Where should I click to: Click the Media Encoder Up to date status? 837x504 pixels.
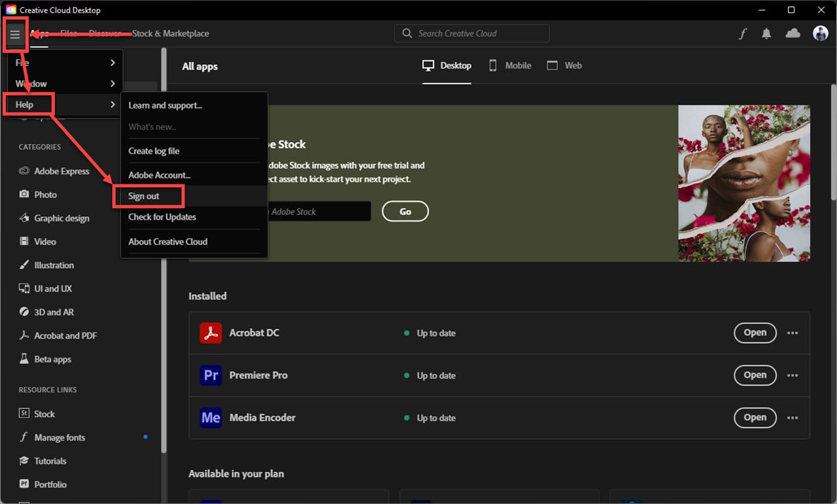click(x=430, y=418)
